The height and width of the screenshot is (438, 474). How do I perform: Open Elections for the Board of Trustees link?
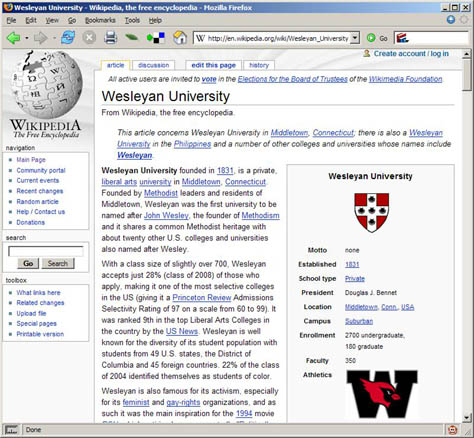[x=293, y=79]
